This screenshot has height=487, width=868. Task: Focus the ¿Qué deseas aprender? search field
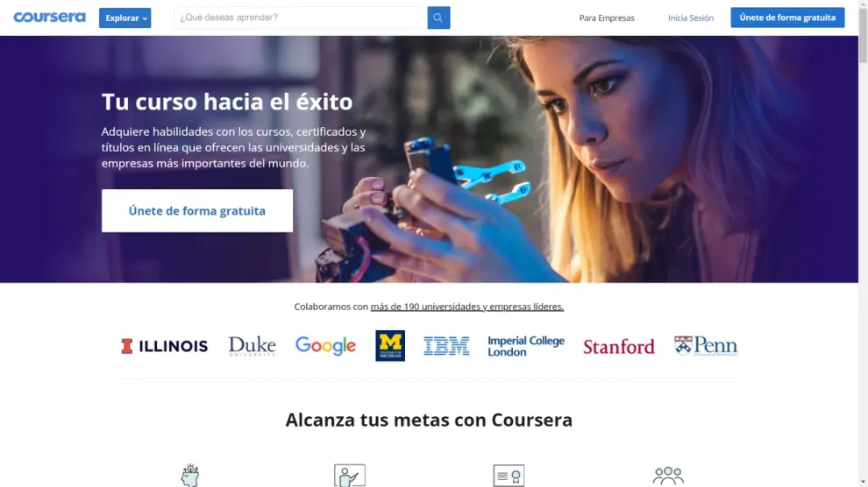[301, 18]
